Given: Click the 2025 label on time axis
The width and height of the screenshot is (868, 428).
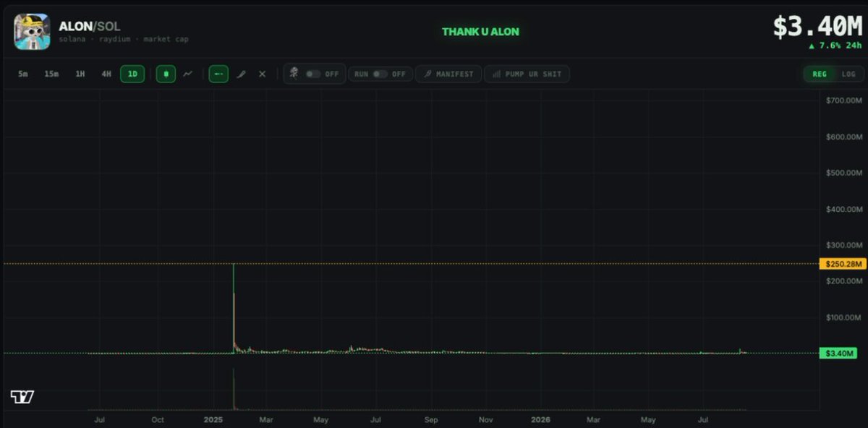Looking at the screenshot, I should point(213,419).
